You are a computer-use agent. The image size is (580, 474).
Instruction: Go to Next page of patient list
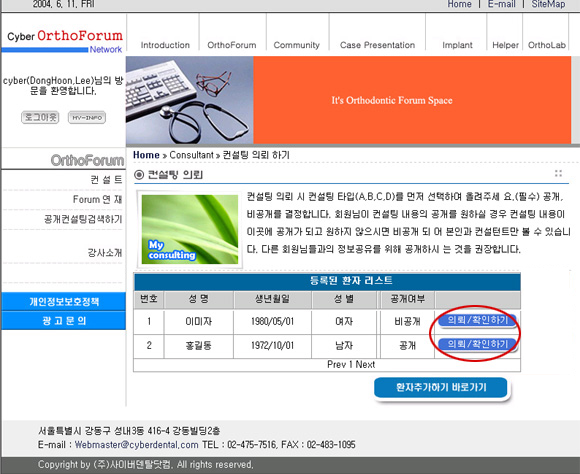(365, 364)
